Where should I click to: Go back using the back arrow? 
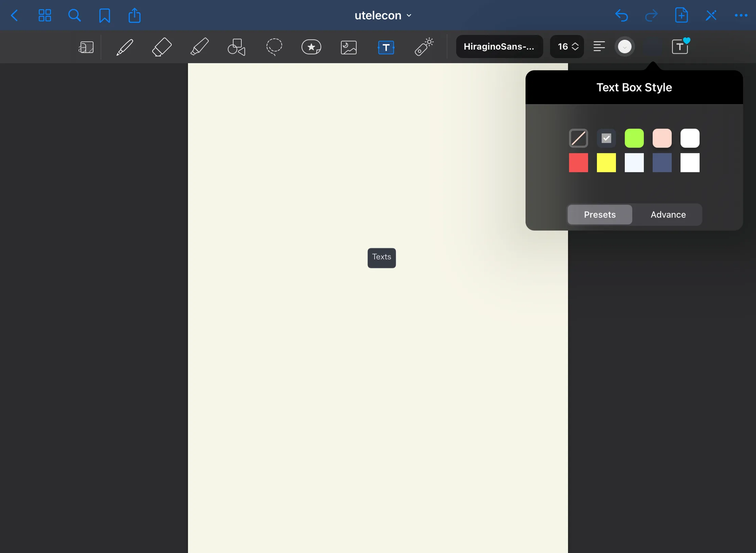[x=14, y=15]
